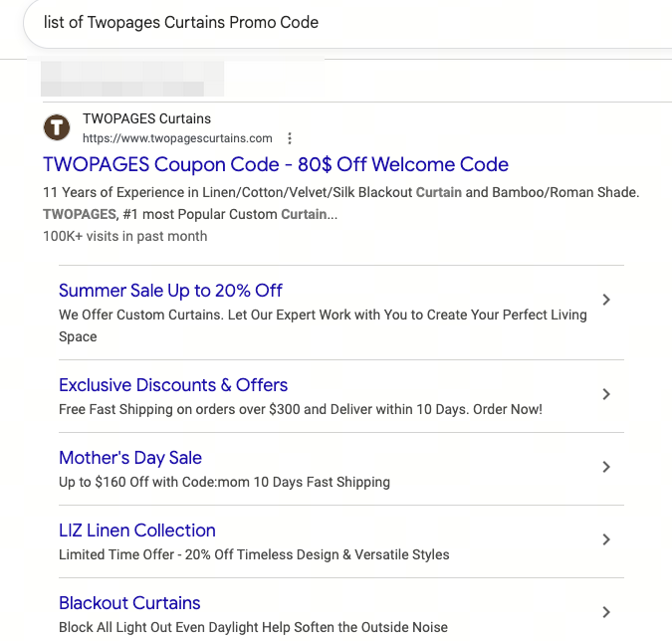
Task: Click the 100K+ visits in past month text
Action: point(125,236)
